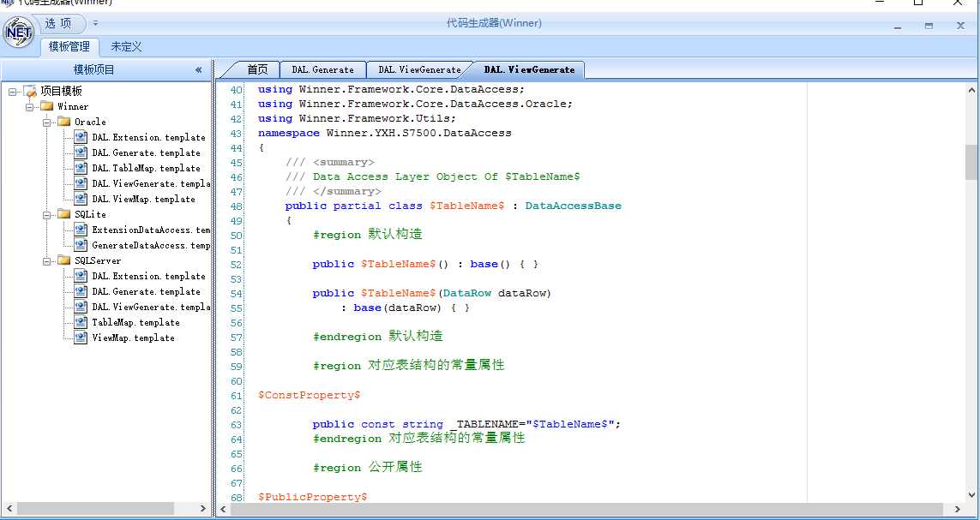Select ExtensionDataAccess template in the tree
This screenshot has height=520, width=980.
click(151, 230)
